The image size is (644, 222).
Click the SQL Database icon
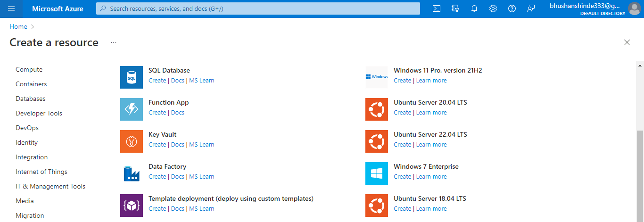pyautogui.click(x=132, y=77)
